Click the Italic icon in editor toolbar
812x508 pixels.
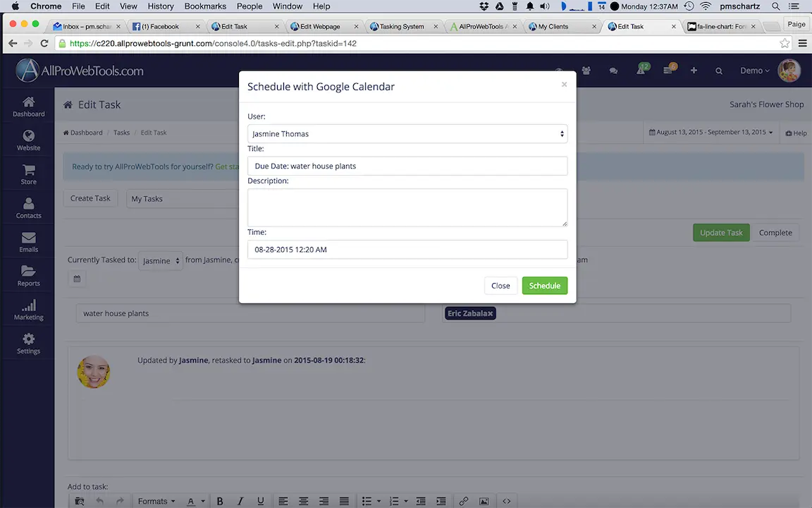tap(240, 501)
